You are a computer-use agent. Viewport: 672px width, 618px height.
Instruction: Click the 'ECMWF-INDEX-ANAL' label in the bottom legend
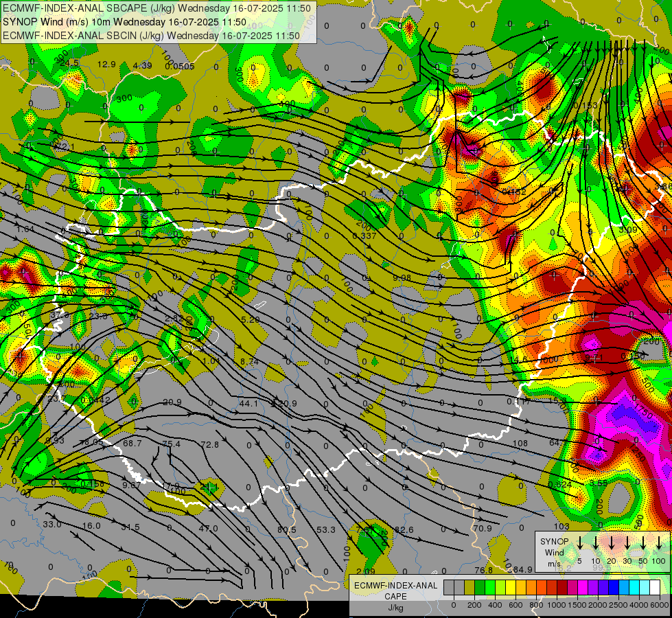click(x=395, y=586)
